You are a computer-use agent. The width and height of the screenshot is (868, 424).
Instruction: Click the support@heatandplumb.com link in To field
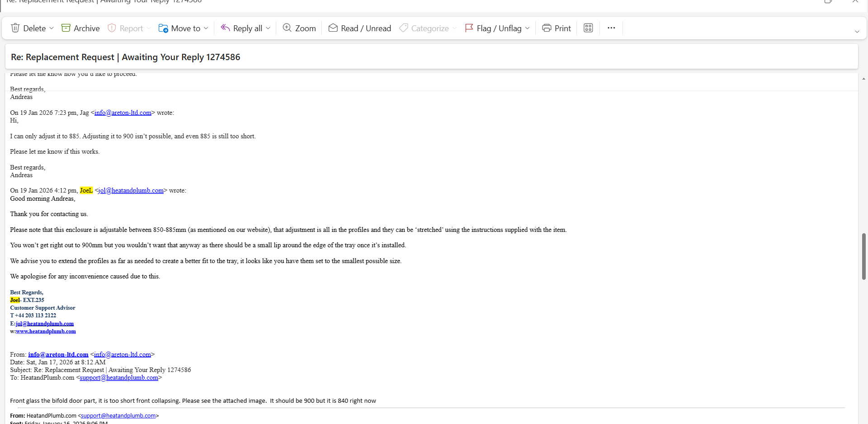pyautogui.click(x=119, y=378)
